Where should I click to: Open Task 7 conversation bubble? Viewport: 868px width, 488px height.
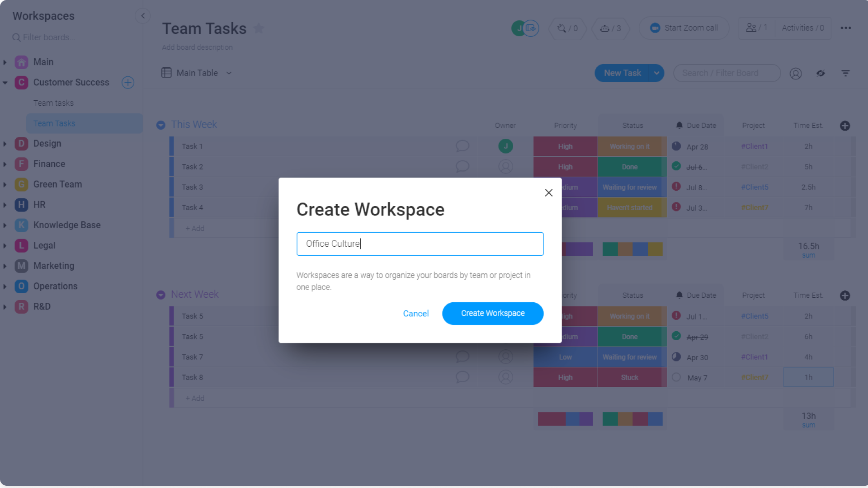click(462, 357)
